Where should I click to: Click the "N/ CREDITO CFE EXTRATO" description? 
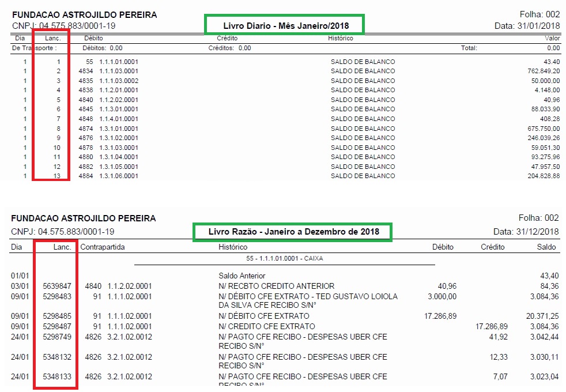[x=267, y=327]
